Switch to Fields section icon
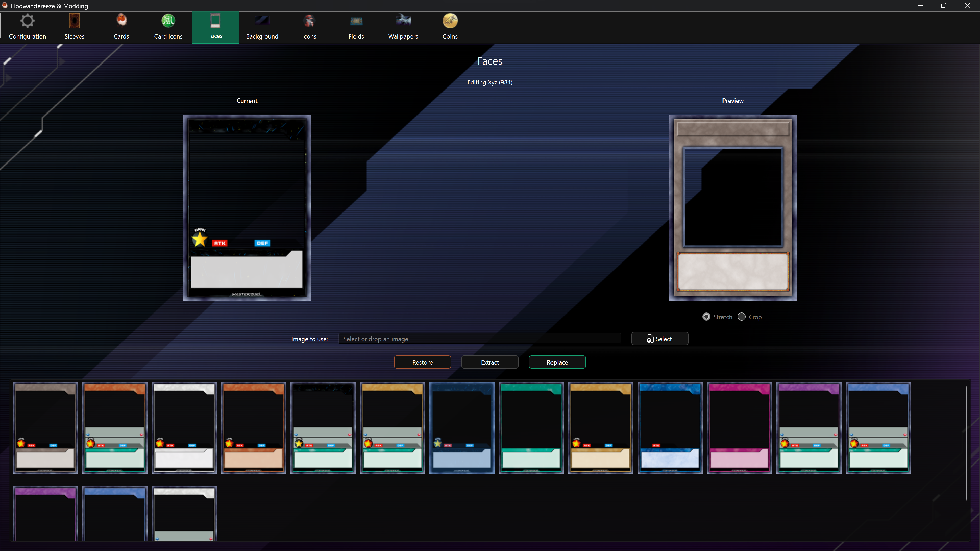 click(356, 21)
